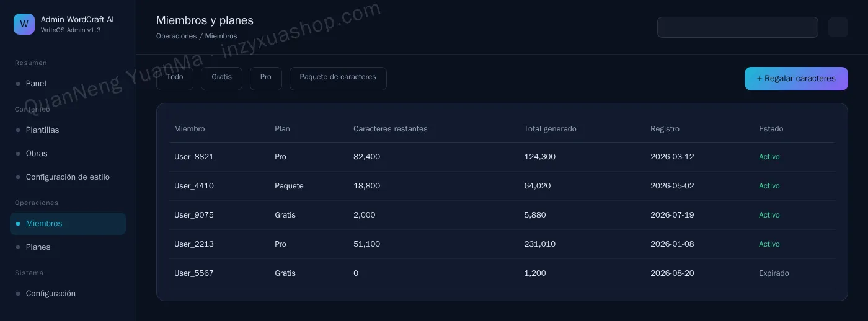Select the User_5567 expired member row

(502, 273)
